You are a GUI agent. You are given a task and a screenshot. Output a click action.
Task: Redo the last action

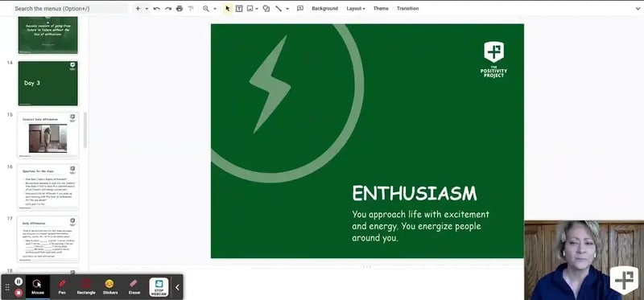pyautogui.click(x=168, y=9)
